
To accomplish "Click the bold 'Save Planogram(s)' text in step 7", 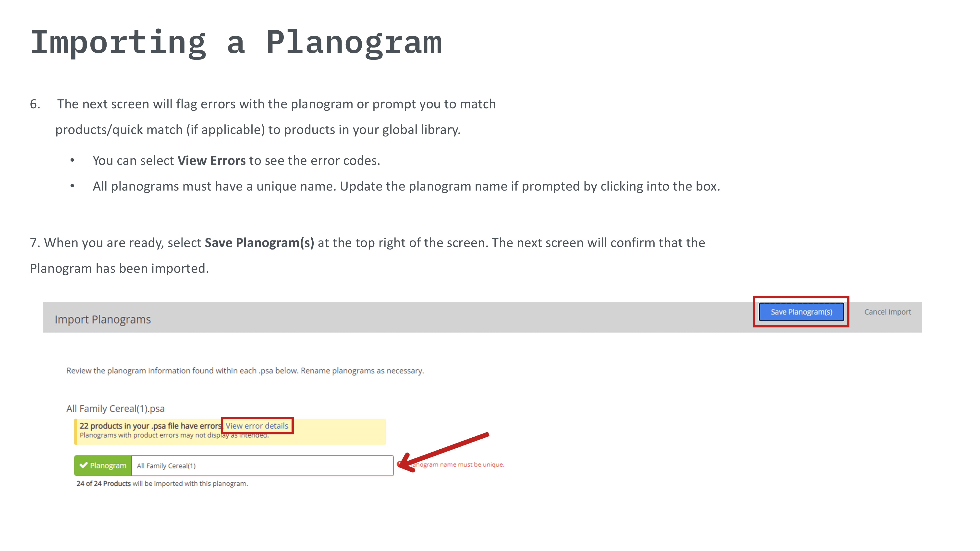I will click(x=259, y=243).
